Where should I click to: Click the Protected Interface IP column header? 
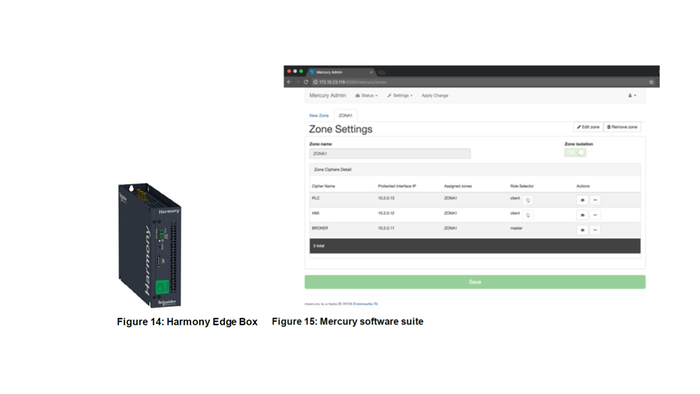pos(397,186)
